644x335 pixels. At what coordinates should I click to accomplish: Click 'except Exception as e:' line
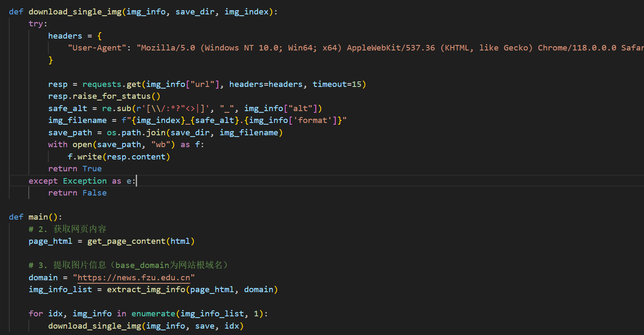pos(82,181)
